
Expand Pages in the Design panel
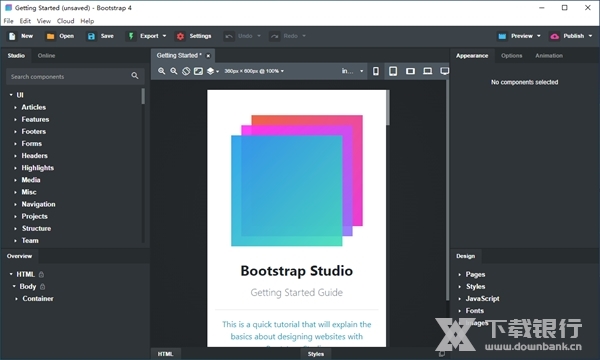pos(460,275)
